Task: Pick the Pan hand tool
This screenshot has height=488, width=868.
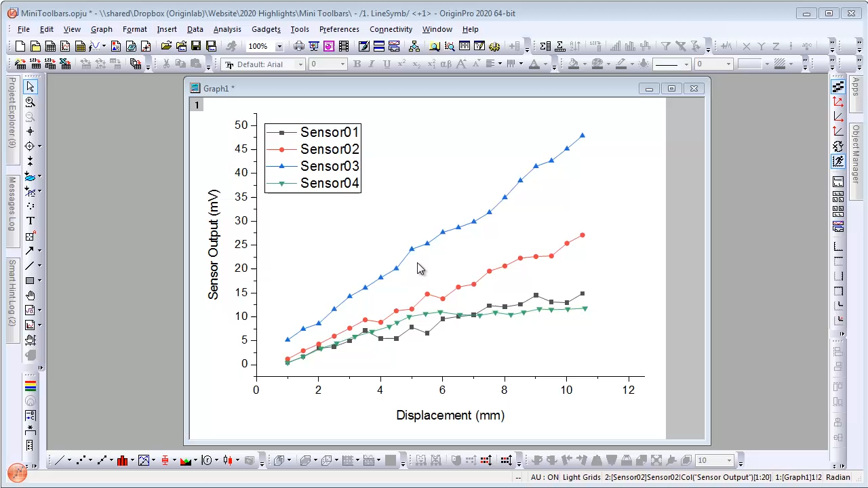Action: (30, 296)
